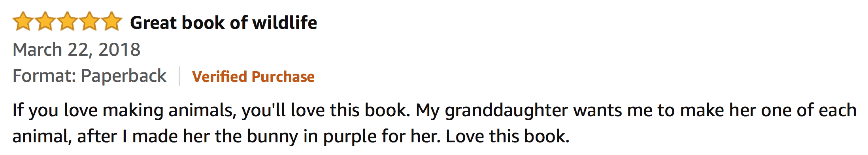This screenshot has width=868, height=155.
Task: Click 'Love this book.' closing sentence
Action: [508, 136]
